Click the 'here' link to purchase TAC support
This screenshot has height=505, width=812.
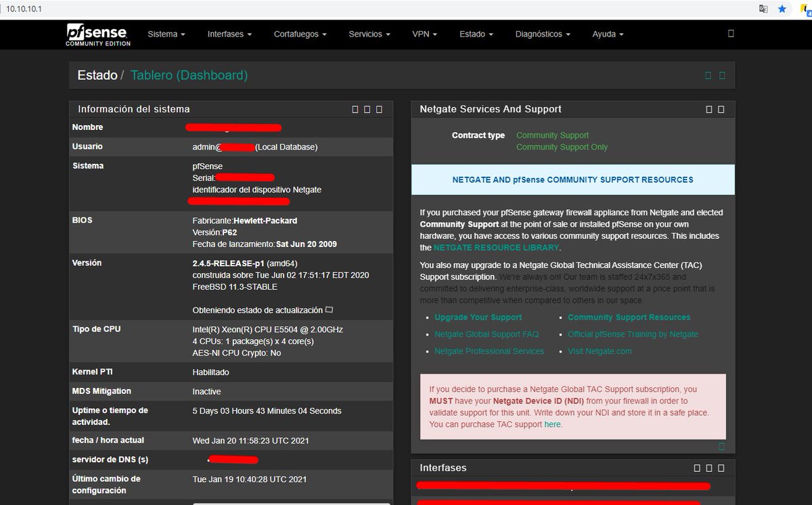[552, 424]
